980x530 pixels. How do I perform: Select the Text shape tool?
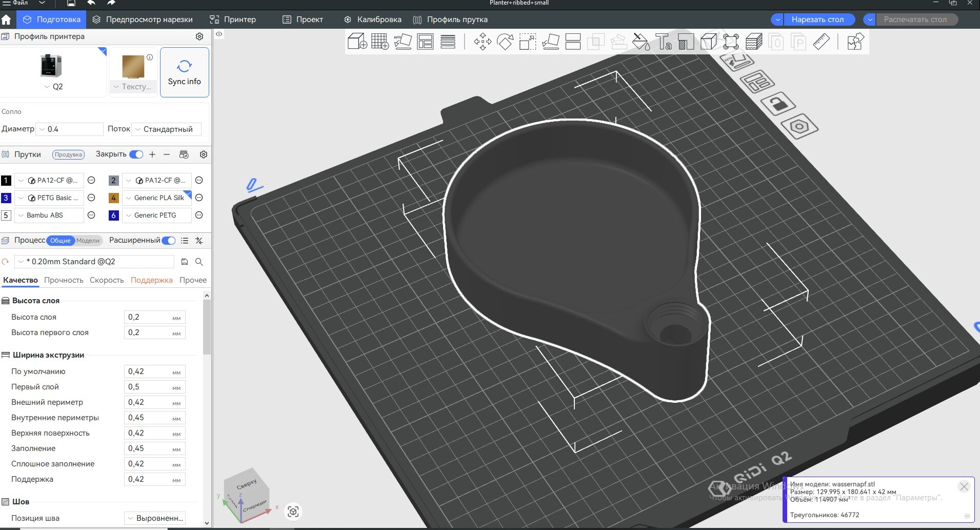tap(663, 42)
